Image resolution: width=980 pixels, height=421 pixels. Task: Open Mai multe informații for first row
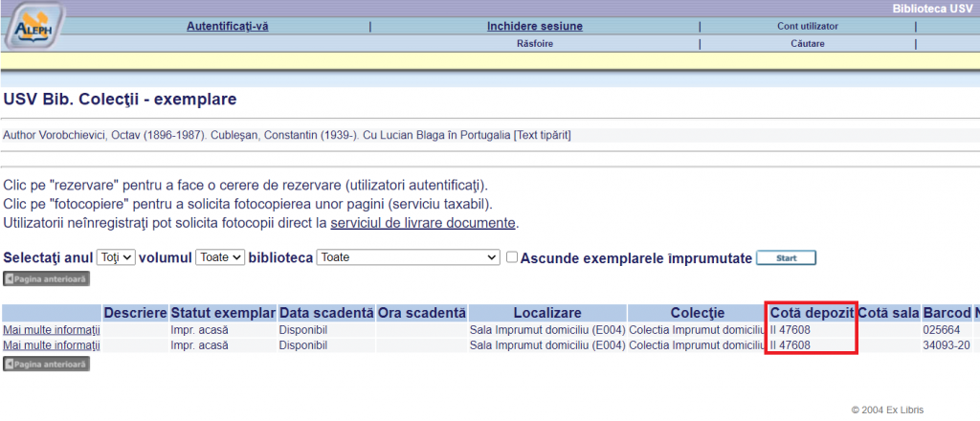click(x=52, y=330)
